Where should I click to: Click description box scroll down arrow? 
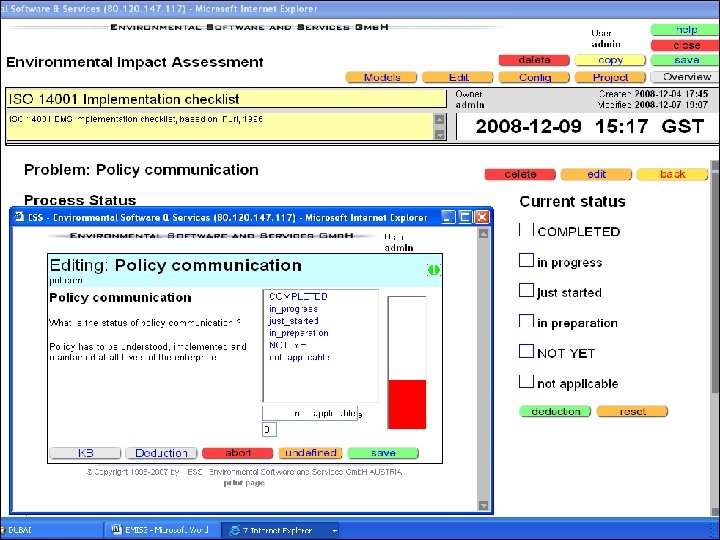tap(439, 135)
